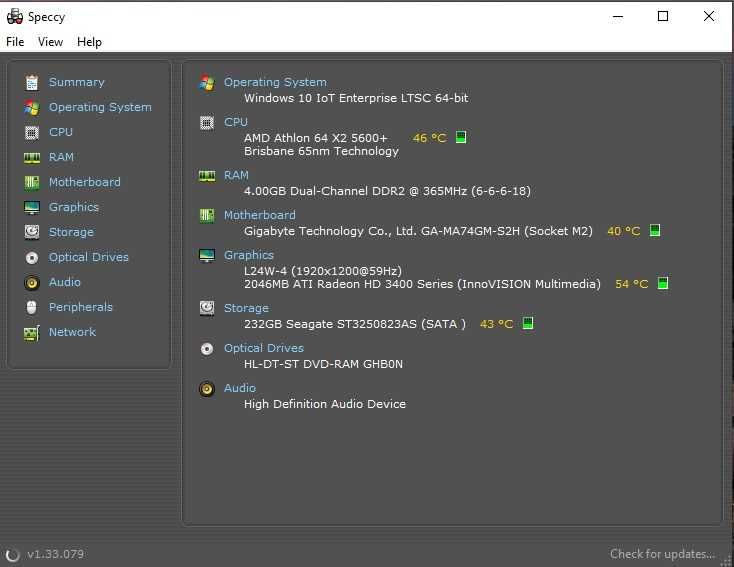Click summary panel Optical Drives disc icon
This screenshot has height=567, width=734.
click(x=207, y=349)
